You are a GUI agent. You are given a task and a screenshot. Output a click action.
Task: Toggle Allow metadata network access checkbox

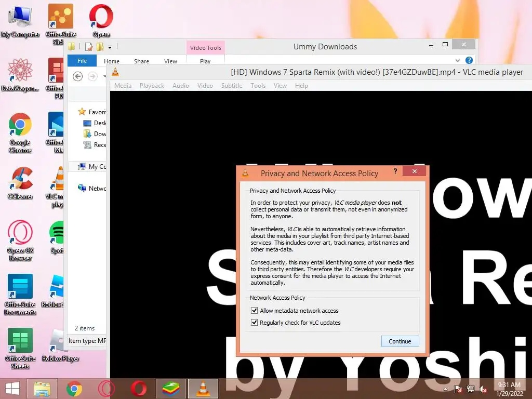[254, 311]
